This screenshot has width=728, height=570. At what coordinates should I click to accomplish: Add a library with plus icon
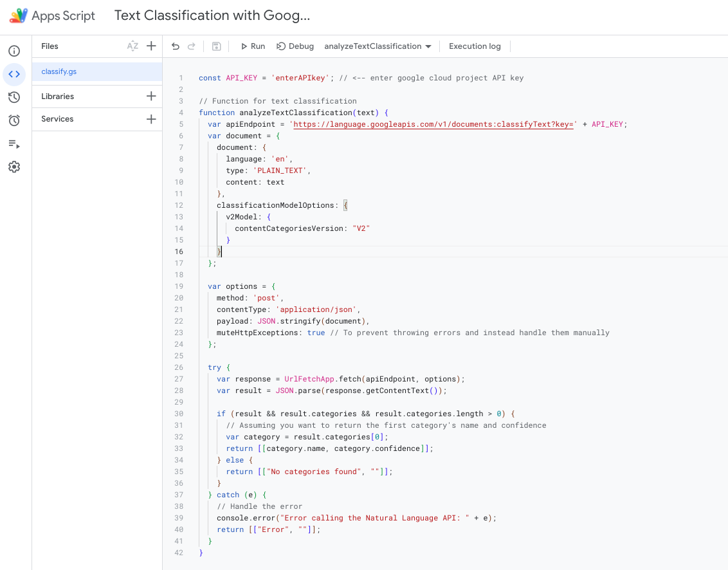(x=151, y=96)
